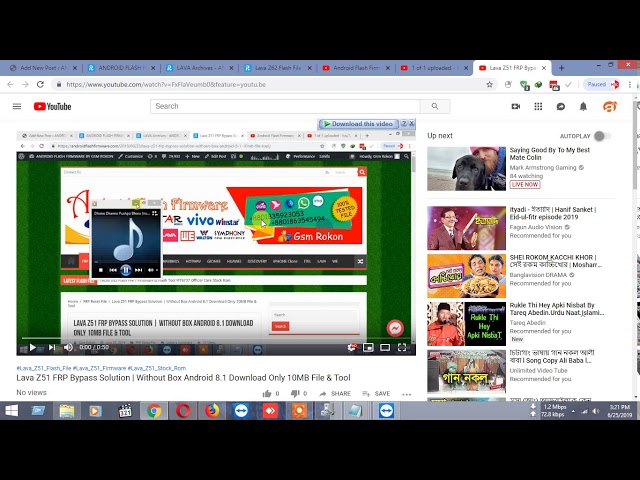Open Chrome's three-dot menu

point(630,84)
